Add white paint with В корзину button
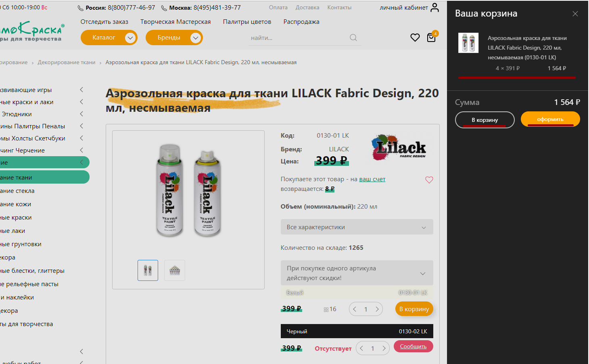Image resolution: width=589 pixels, height=364 pixels. pyautogui.click(x=414, y=309)
